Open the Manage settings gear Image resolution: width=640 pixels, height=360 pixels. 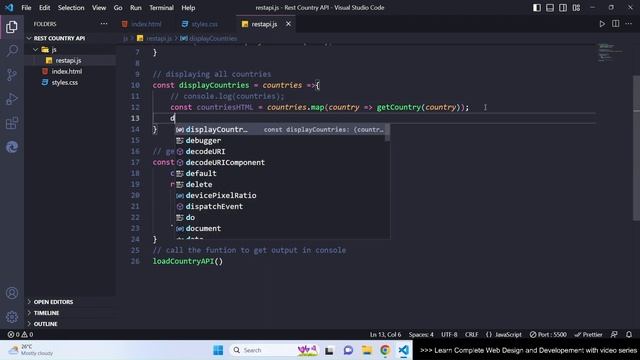[x=12, y=316]
